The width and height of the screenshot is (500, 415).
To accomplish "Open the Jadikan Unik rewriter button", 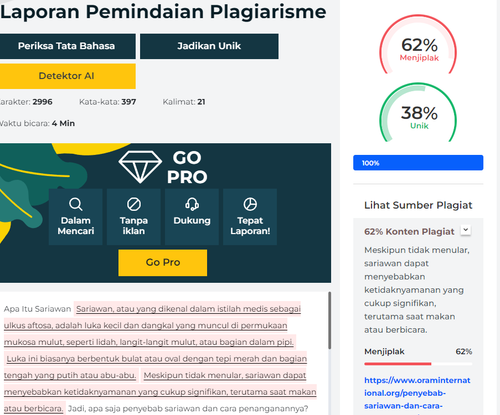I will [209, 46].
